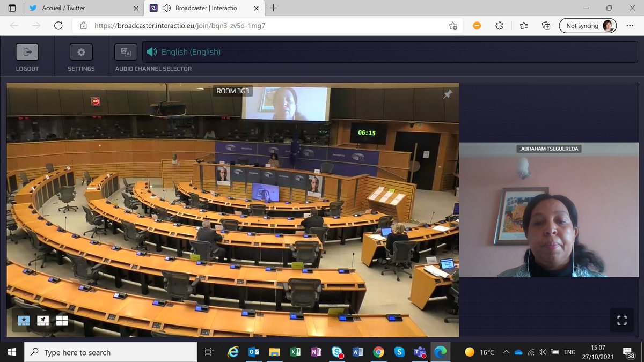Click the Type here to search box
Screen dimensions: 644x362
coord(111,352)
